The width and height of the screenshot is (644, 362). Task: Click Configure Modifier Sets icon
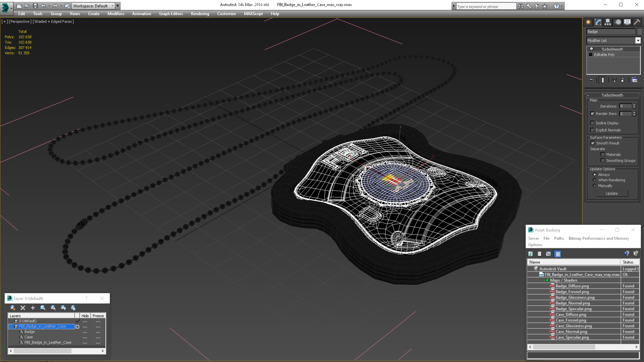pos(635,80)
